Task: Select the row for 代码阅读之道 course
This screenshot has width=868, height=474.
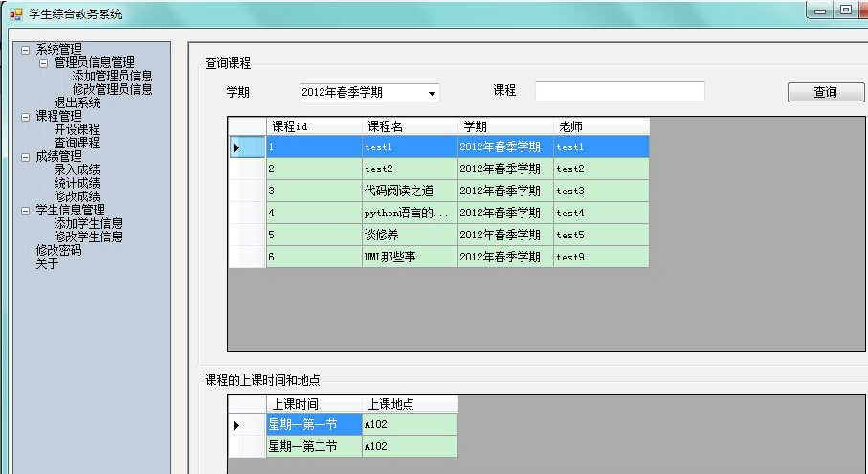Action: tap(409, 191)
